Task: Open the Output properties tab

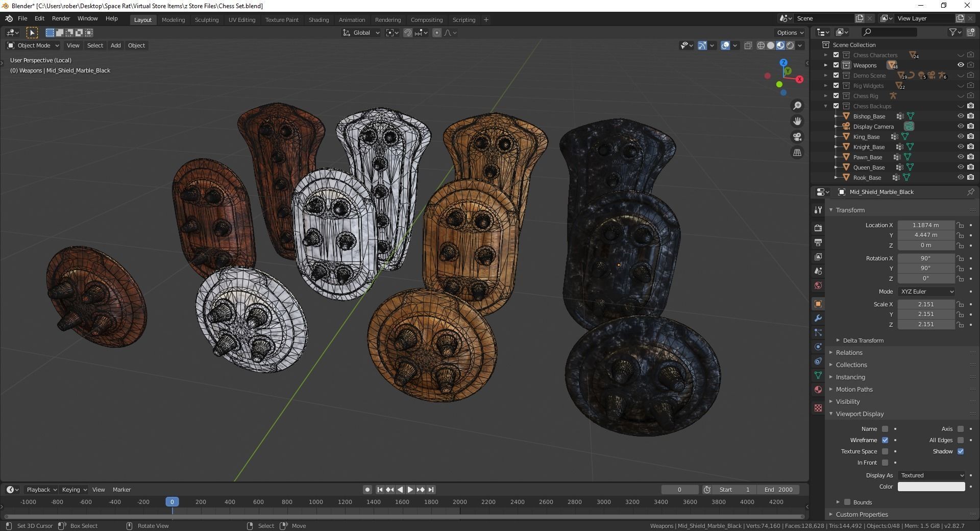Action: coord(818,242)
